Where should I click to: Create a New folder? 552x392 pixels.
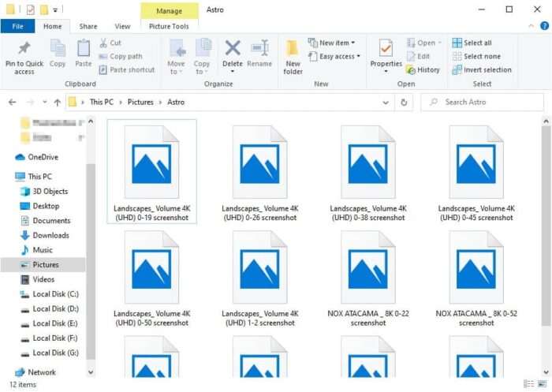293,57
